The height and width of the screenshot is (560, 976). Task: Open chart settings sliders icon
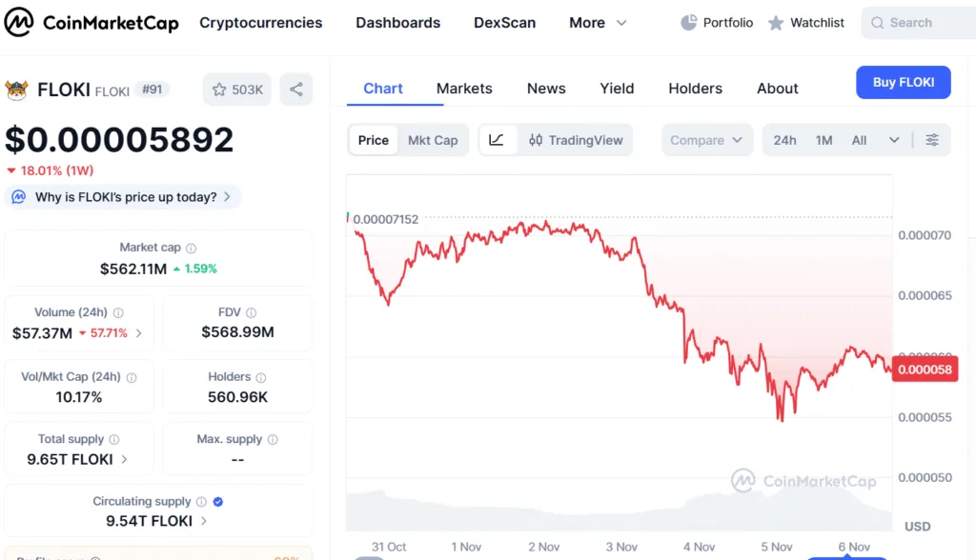(x=931, y=139)
